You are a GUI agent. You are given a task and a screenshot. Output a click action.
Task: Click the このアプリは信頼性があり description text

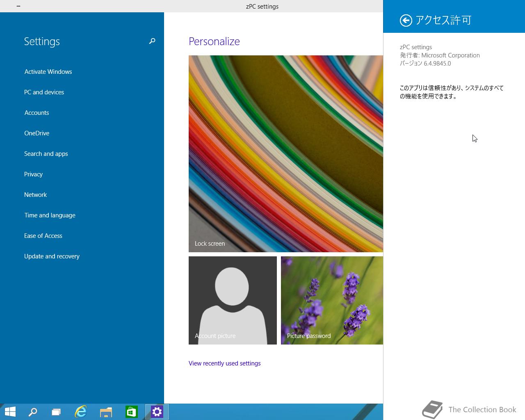coord(452,92)
